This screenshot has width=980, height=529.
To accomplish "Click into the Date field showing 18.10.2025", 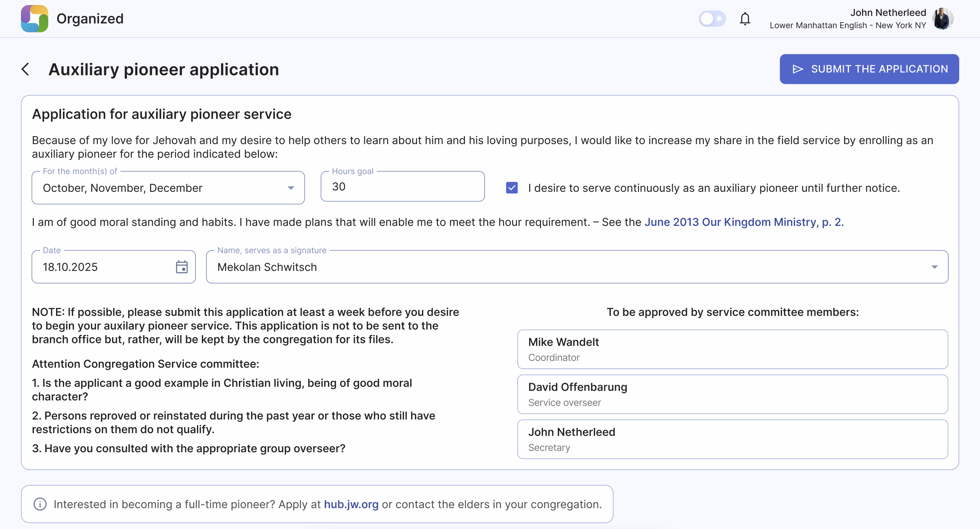I will [103, 267].
